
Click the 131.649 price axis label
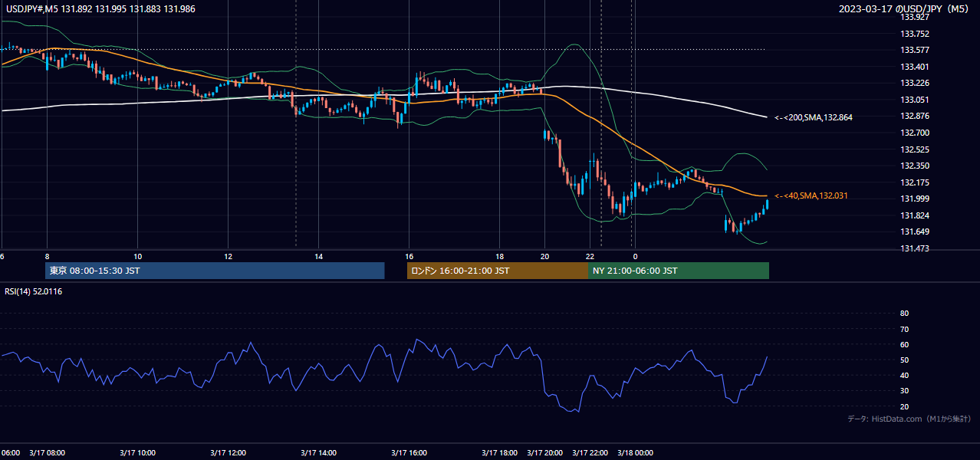pyautogui.click(x=916, y=232)
